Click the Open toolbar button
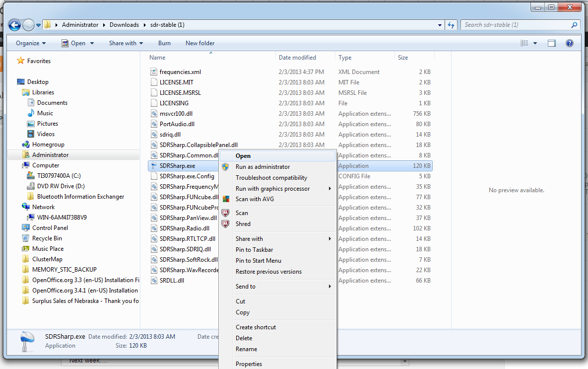 73,43
